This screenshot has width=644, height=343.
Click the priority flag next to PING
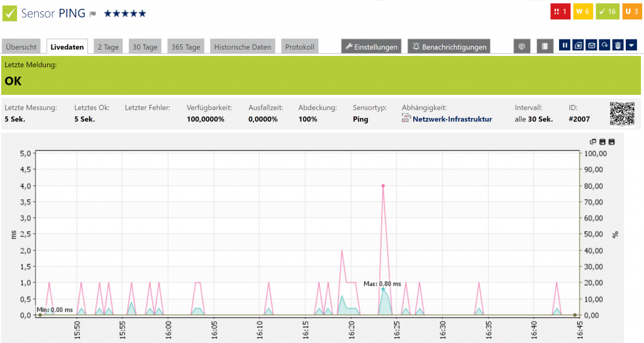pyautogui.click(x=92, y=13)
